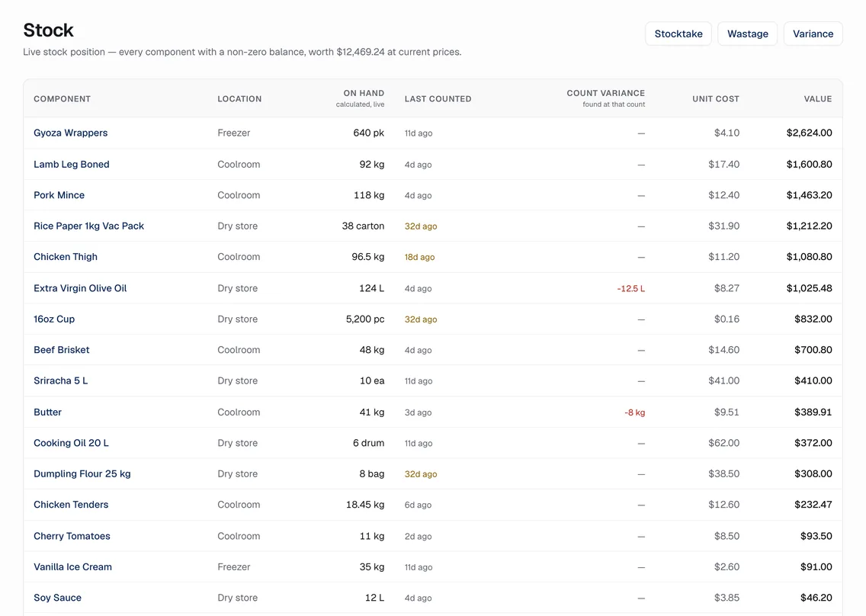The image size is (866, 616).
Task: Click the 96.5 kg quantity
Action: pyautogui.click(x=368, y=257)
